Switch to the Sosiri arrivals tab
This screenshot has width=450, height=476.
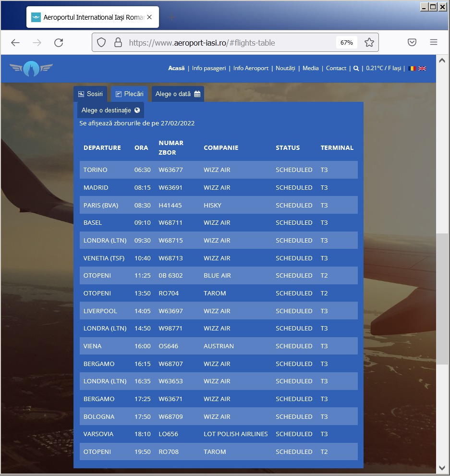tap(90, 94)
